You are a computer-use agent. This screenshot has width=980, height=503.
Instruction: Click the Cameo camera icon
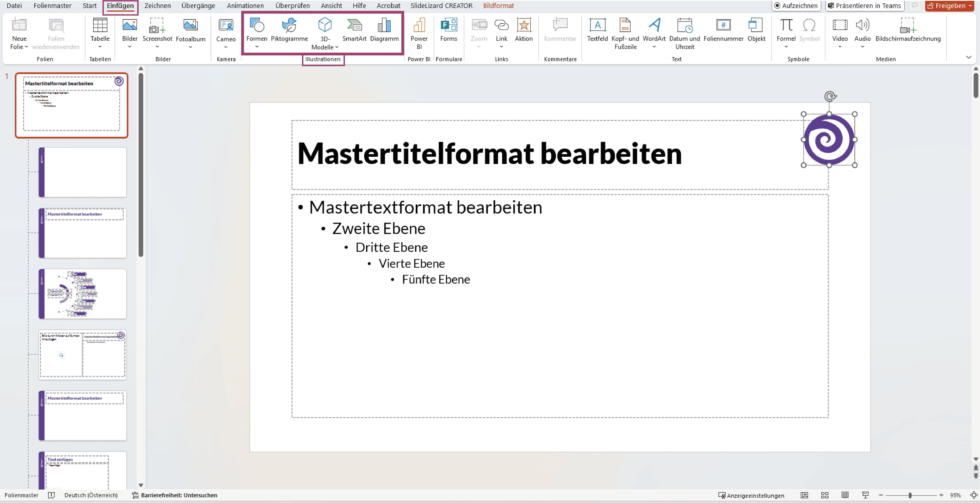pyautogui.click(x=226, y=25)
